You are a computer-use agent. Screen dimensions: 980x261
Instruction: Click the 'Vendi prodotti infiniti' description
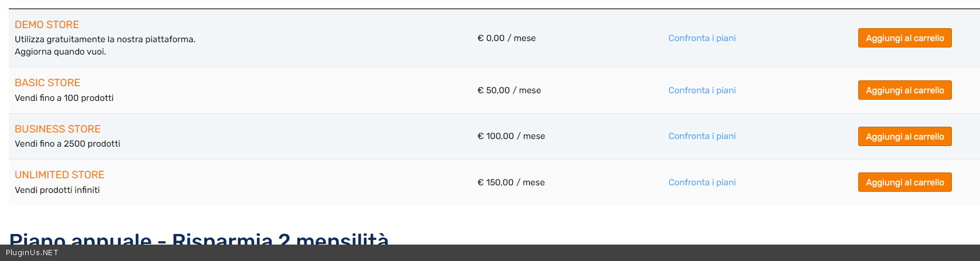[57, 190]
